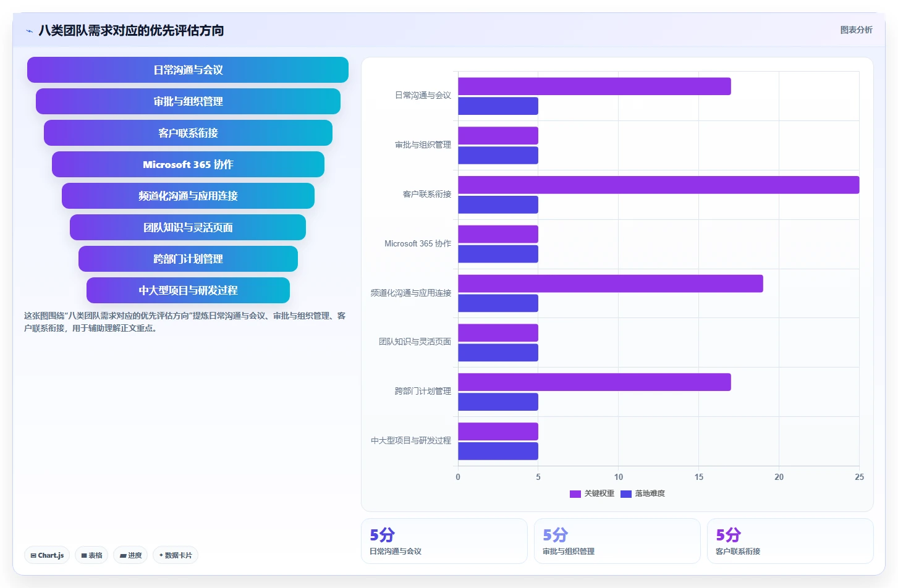The height and width of the screenshot is (588, 898).
Task: Click the chart axis label 日常沟通与会议
Action: point(423,95)
